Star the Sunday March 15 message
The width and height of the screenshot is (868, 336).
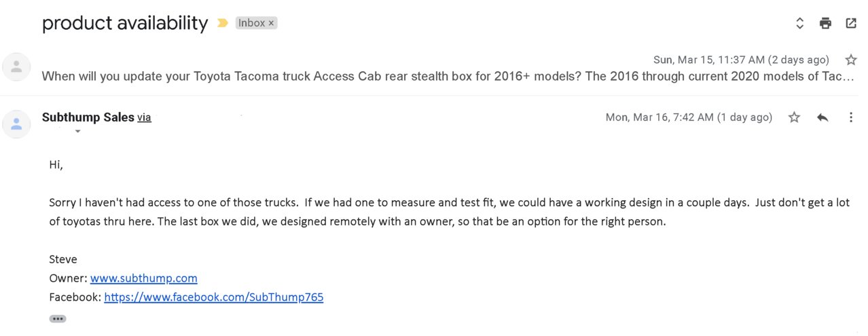(x=851, y=60)
